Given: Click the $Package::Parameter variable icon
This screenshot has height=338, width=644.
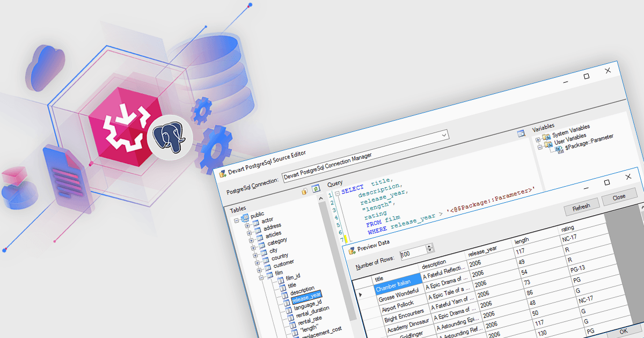Looking at the screenshot, I should point(559,149).
